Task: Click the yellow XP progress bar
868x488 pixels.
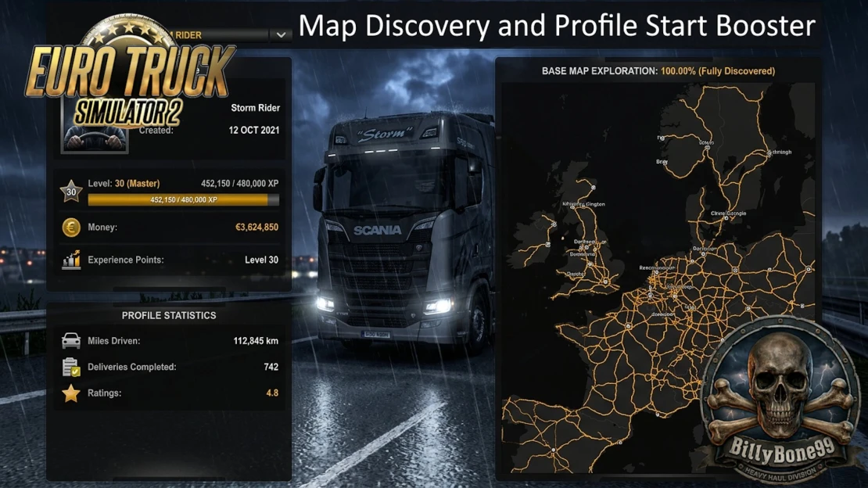Action: pos(183,200)
